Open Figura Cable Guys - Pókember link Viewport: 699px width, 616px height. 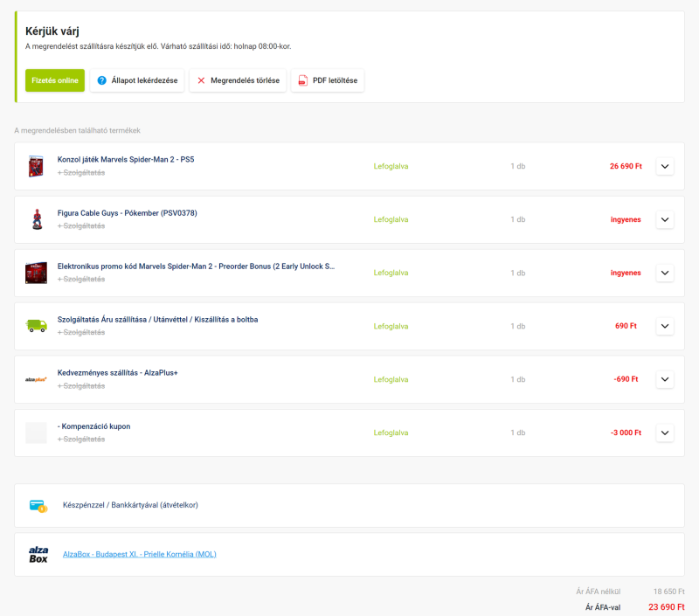(x=127, y=213)
